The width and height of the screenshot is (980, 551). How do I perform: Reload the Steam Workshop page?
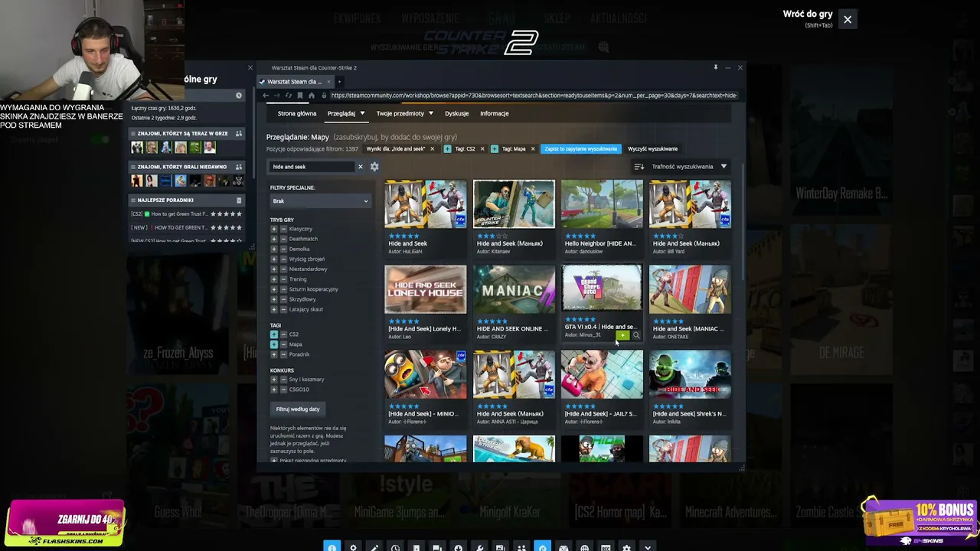pyautogui.click(x=288, y=96)
